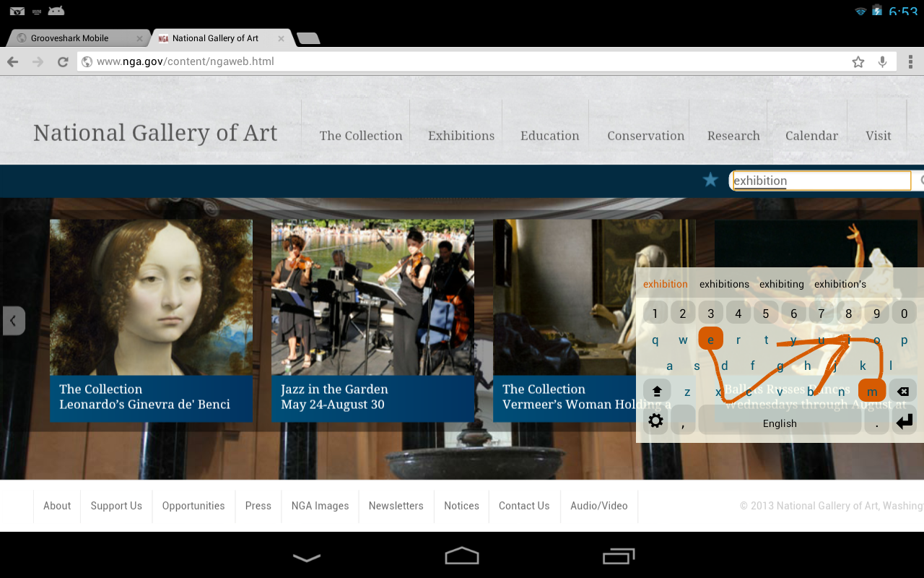Screen dimensions: 924x578
Task: Tap the letter q key
Action: [655, 340]
